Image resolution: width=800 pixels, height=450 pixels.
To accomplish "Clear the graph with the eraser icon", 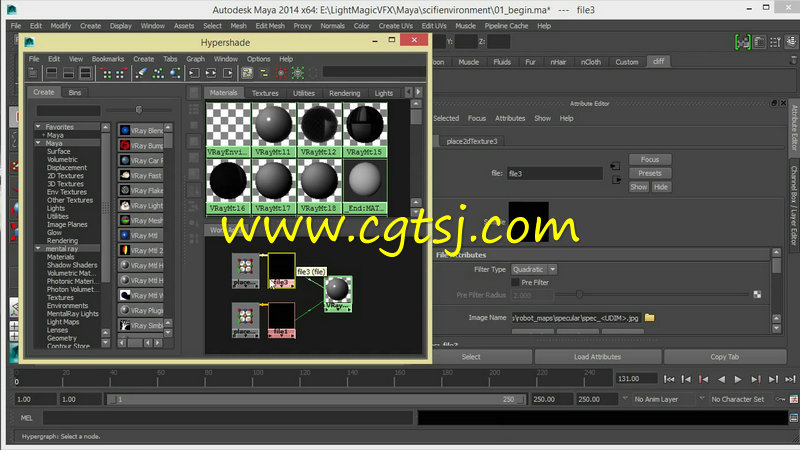I will [x=141, y=73].
